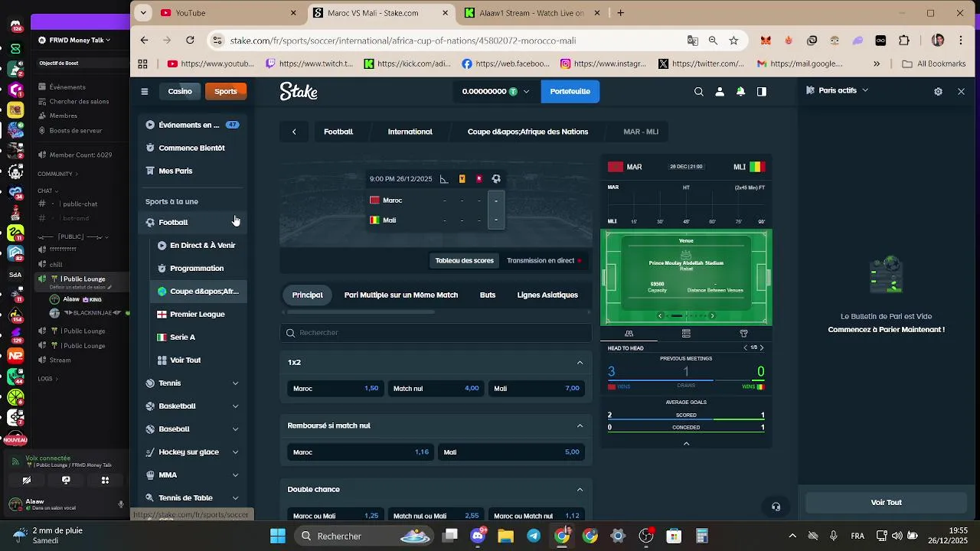Screen dimensions: 980x551
Task: Click the Rechercher markets search field
Action: click(436, 333)
